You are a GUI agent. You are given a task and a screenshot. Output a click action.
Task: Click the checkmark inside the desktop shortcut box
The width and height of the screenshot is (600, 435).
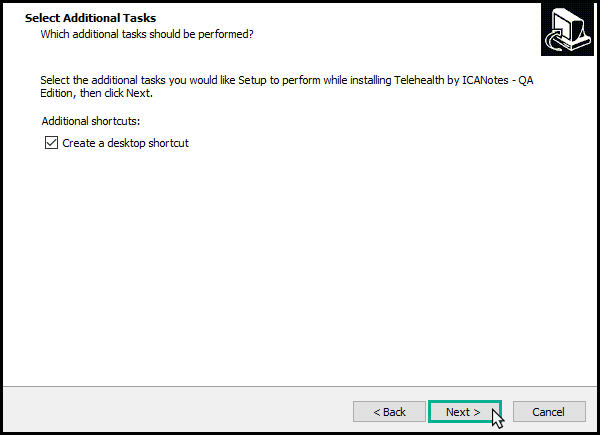coord(51,143)
